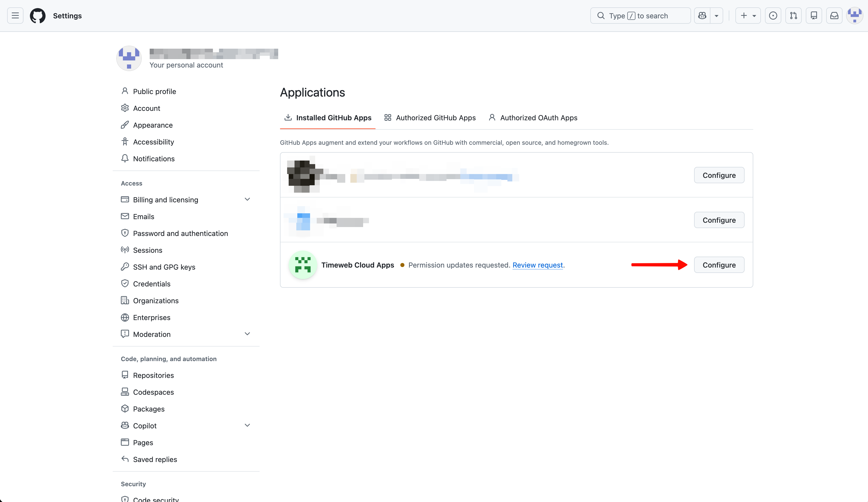Open the Issues icon in header
This screenshot has width=868, height=502.
773,16
